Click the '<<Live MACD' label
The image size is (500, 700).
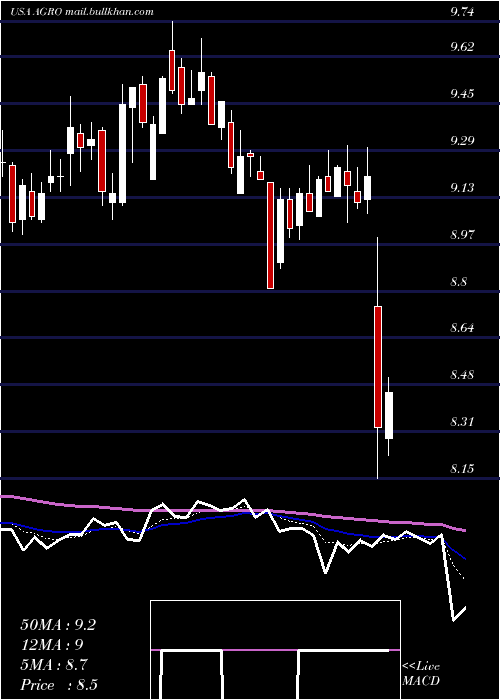tap(421, 673)
